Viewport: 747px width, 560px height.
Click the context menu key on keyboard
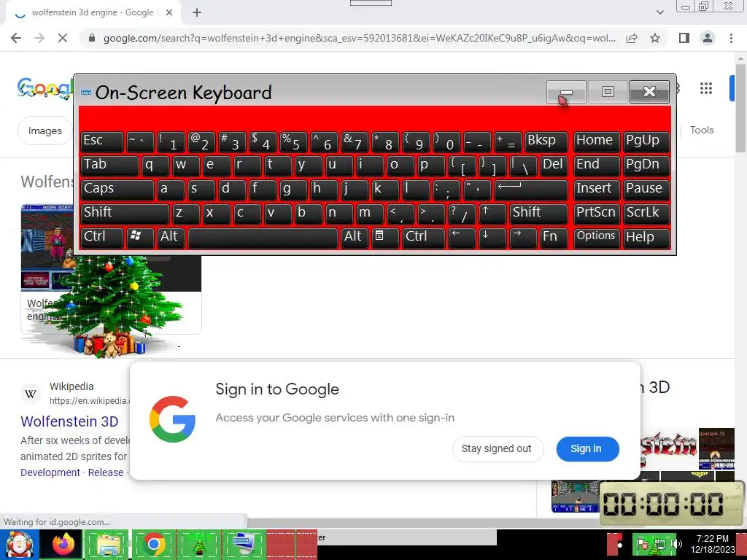click(x=385, y=237)
